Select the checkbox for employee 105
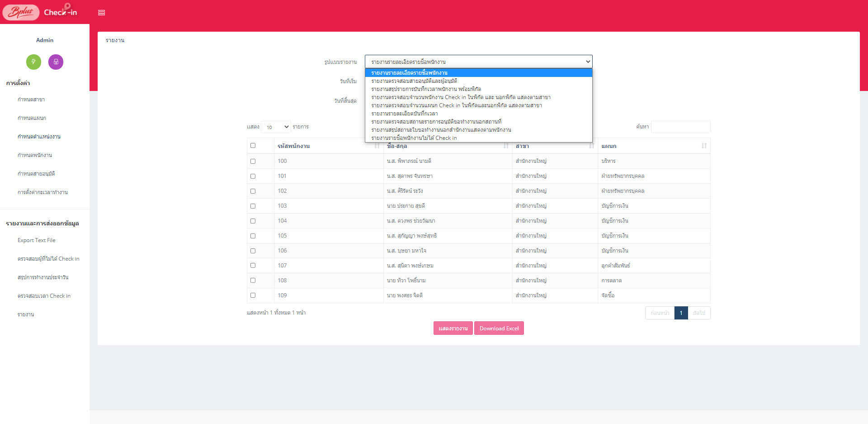Viewport: 868px width, 424px height. pyautogui.click(x=253, y=236)
